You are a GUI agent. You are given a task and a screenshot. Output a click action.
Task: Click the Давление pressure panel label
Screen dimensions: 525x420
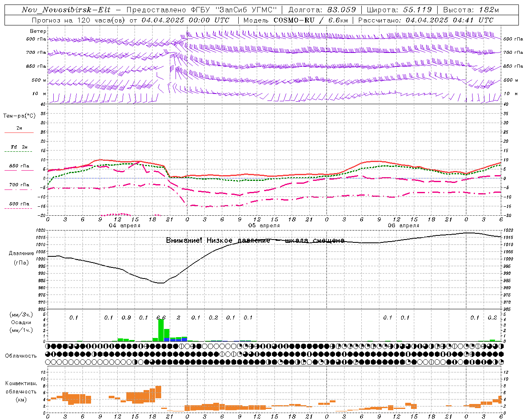pos(21,253)
